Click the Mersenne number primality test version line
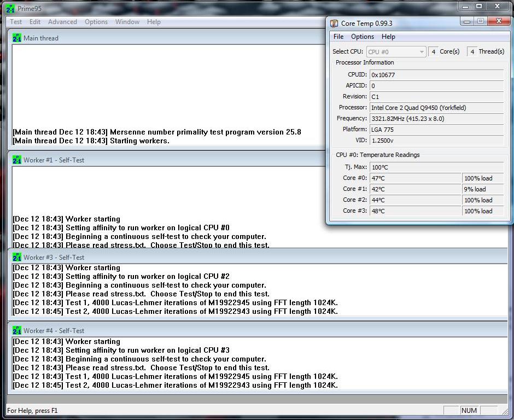Image resolution: width=514 pixels, height=420 pixels. point(157,132)
